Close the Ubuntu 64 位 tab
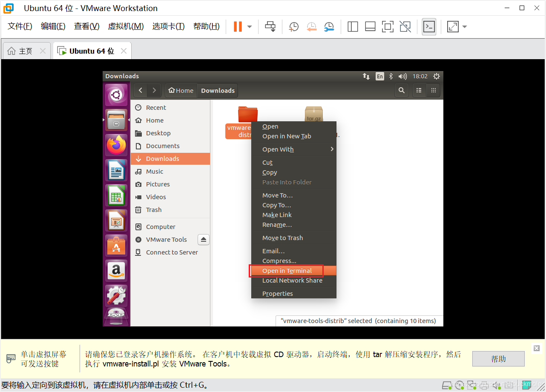This screenshot has height=392, width=546. point(124,51)
